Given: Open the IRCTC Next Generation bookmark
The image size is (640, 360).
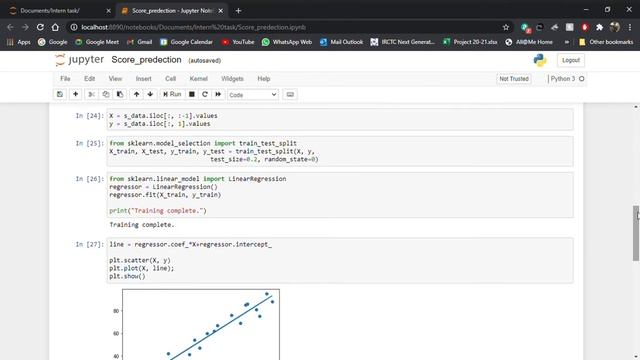Looking at the screenshot, I should coord(403,42).
